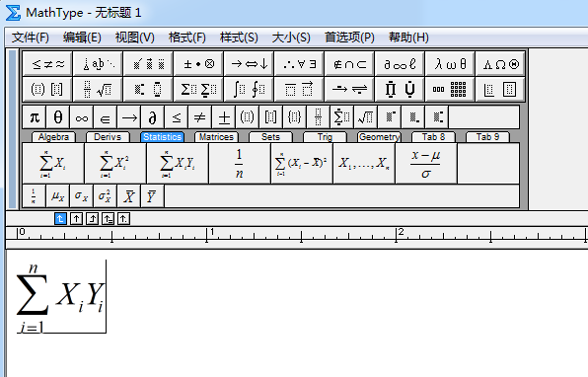The image size is (588, 377).
Task: Switch to Tab 8
Action: [x=433, y=137]
